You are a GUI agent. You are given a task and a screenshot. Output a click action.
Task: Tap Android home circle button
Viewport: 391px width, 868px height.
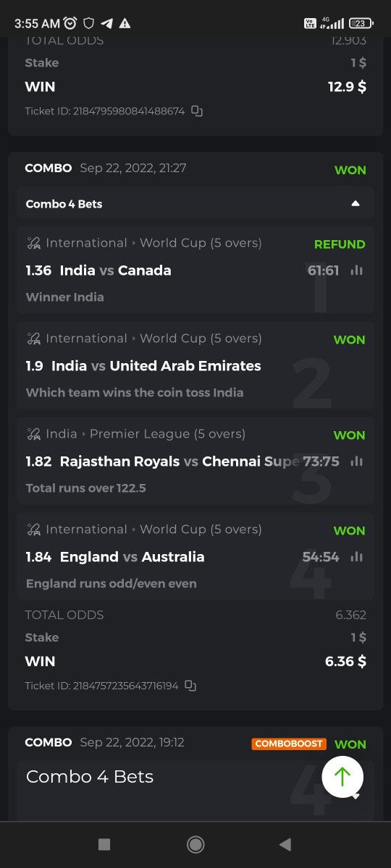pyautogui.click(x=195, y=844)
